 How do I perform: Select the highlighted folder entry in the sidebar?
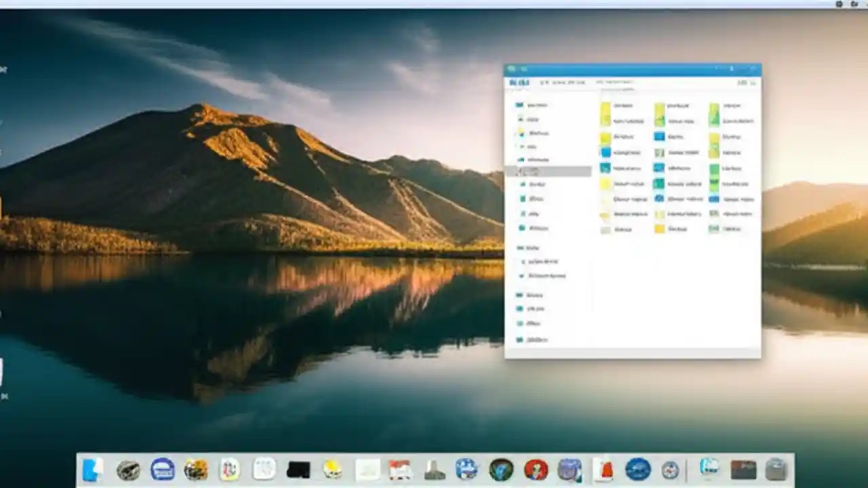(549, 171)
